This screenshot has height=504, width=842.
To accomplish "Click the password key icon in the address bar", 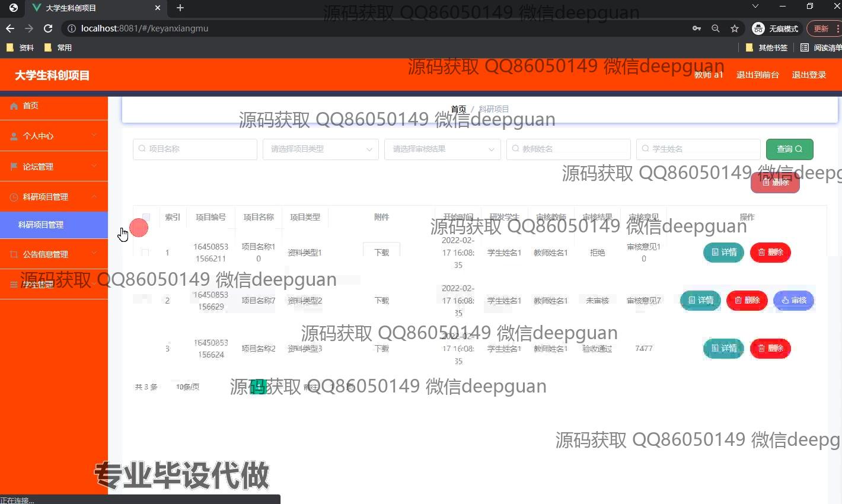I will (697, 28).
